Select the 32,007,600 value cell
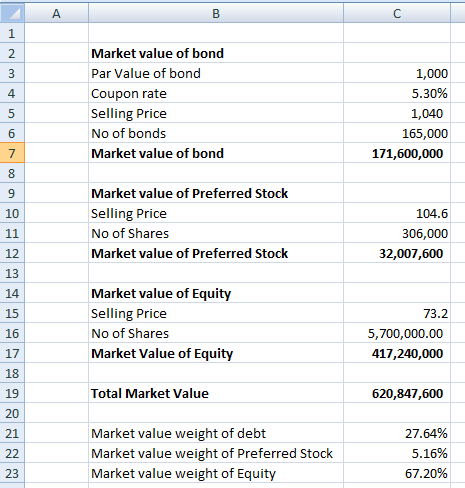The width and height of the screenshot is (465, 488). 397,253
